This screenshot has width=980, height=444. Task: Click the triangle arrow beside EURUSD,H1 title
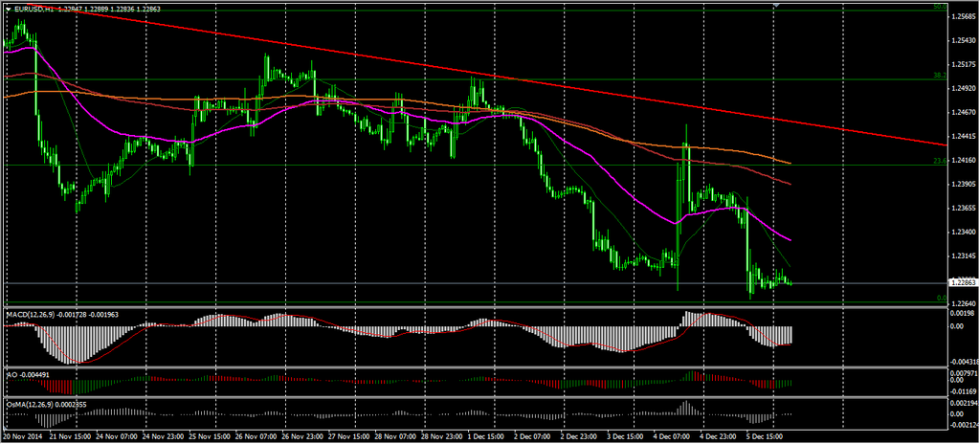[9, 9]
